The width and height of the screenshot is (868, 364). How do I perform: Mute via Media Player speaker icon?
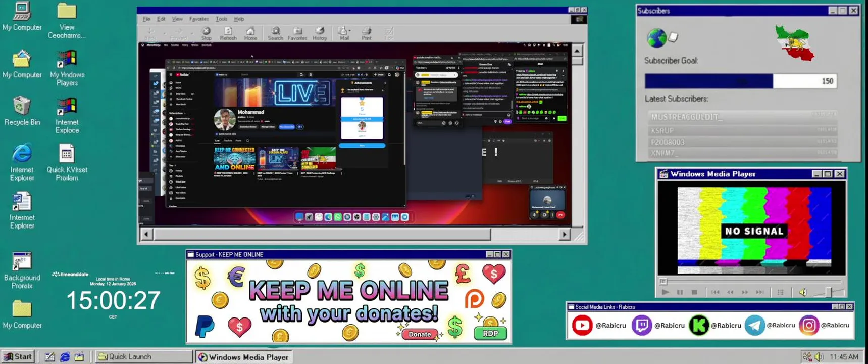803,292
